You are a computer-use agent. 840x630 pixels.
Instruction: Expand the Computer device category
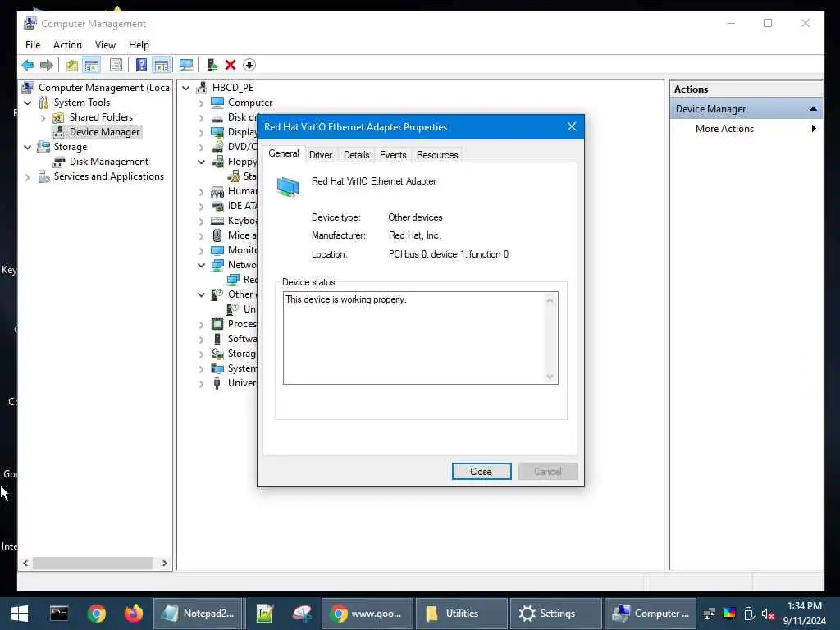click(x=202, y=103)
